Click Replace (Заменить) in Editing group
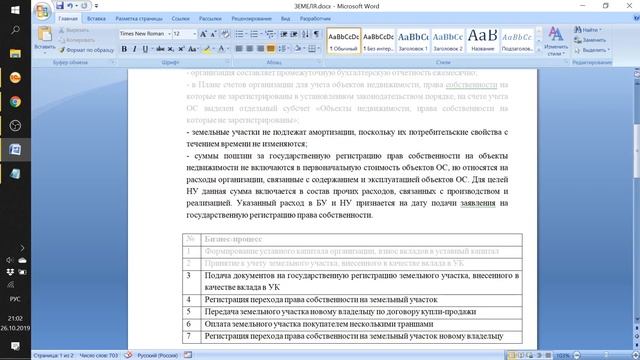This screenshot has height=360, width=640. pos(590,40)
